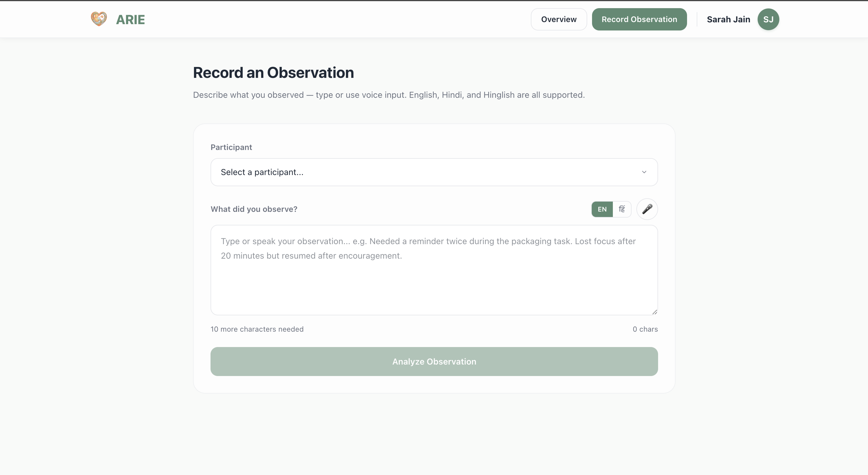The height and width of the screenshot is (475, 868).
Task: Switch input language to Hindi (हिं)
Action: 622,209
